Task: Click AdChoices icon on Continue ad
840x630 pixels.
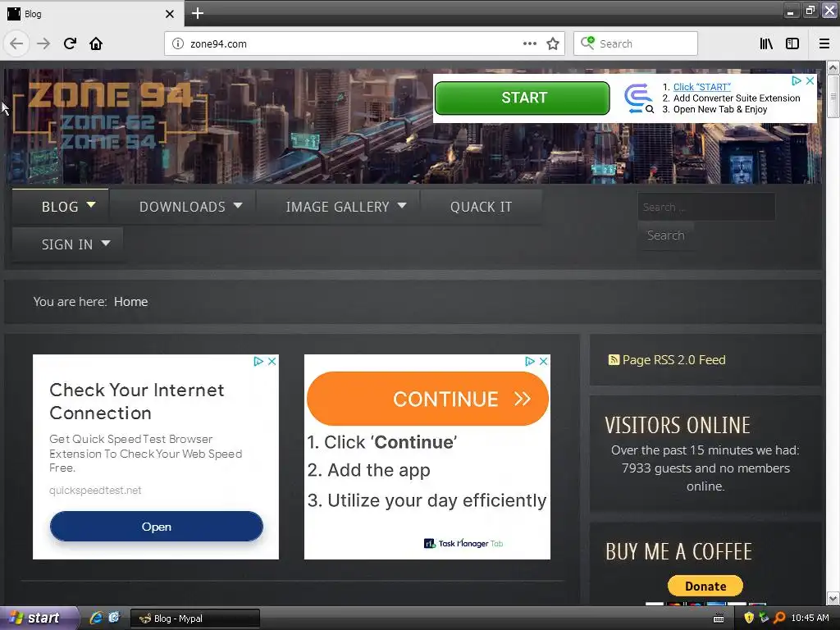Action: [x=530, y=361]
